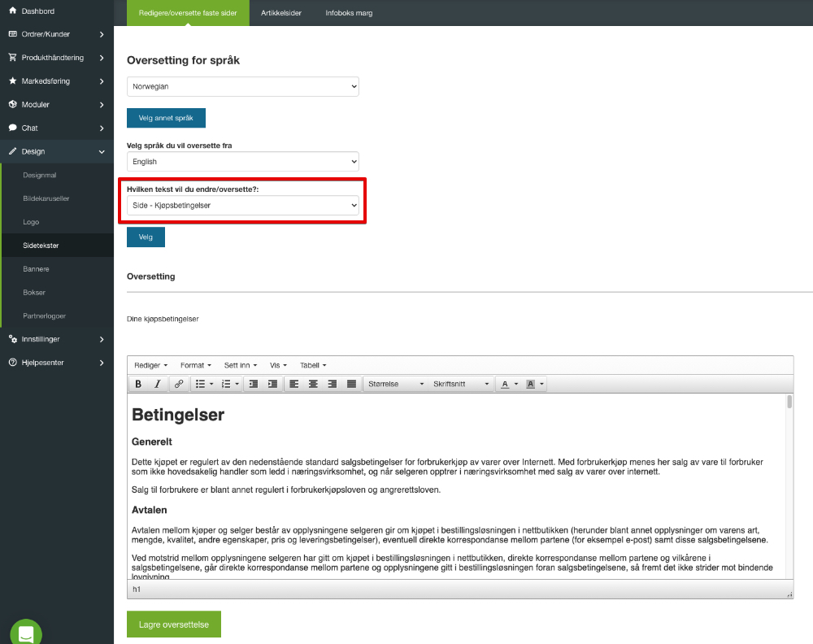The height and width of the screenshot is (644, 813).
Task: Open Bannere in the Design submenu
Action: pyautogui.click(x=36, y=269)
